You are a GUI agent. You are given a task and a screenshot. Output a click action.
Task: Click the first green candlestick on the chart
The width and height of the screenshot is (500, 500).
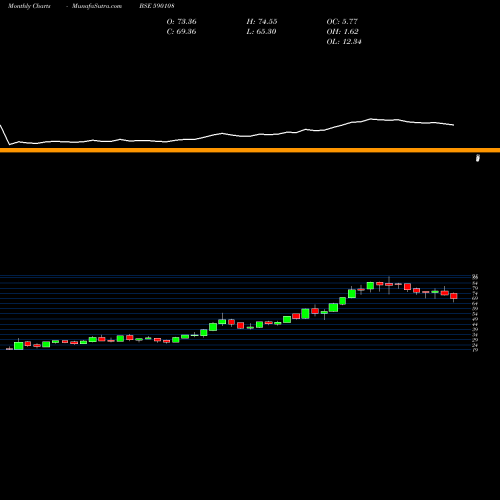(19, 345)
